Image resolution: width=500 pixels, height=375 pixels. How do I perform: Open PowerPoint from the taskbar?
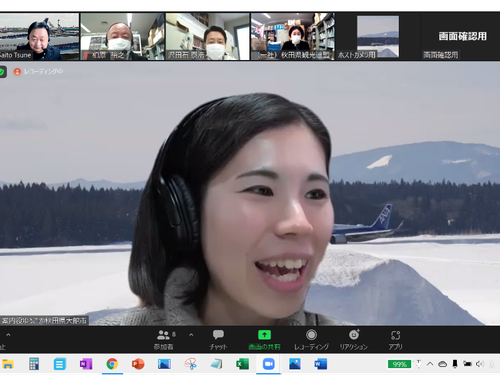tap(138, 364)
